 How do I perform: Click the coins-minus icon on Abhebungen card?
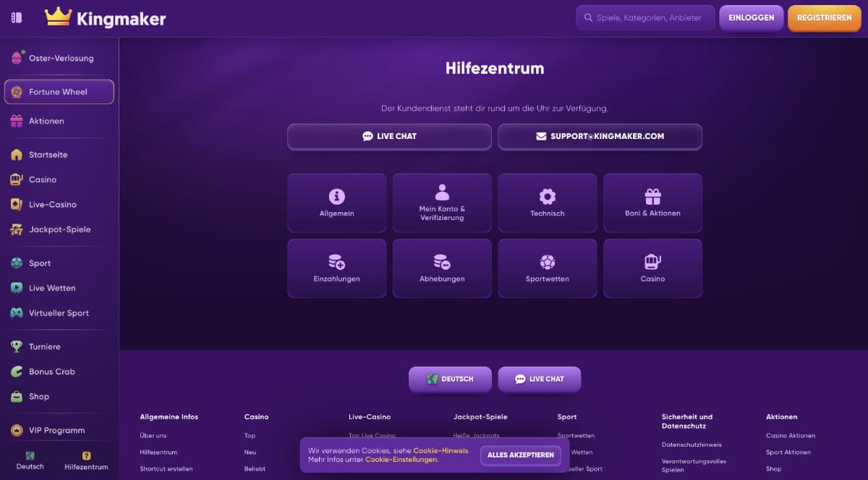[x=442, y=262]
